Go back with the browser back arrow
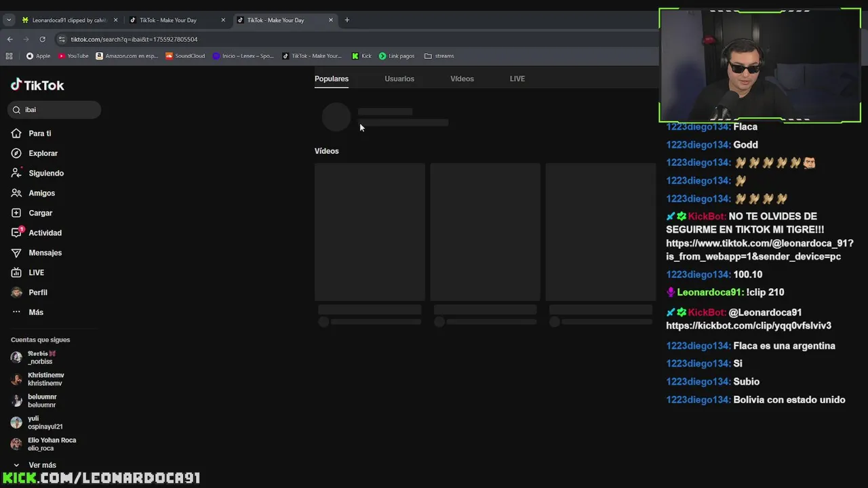Viewport: 868px width, 488px height. coord(9,39)
